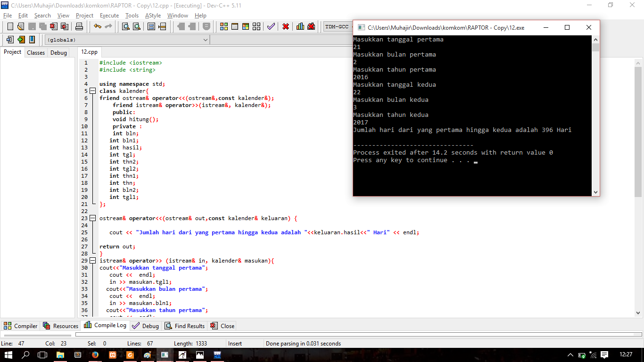Click the Goto line toolbar icon

163,26
